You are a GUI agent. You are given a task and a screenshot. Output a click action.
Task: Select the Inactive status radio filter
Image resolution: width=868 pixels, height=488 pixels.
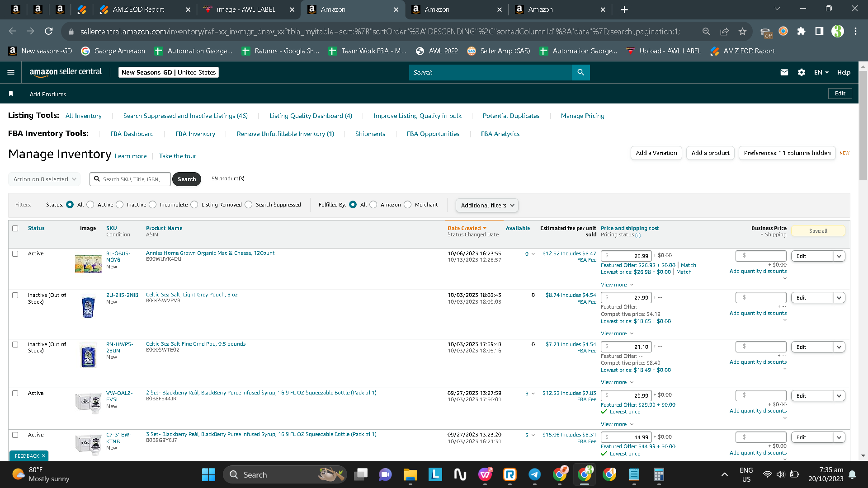tap(120, 205)
